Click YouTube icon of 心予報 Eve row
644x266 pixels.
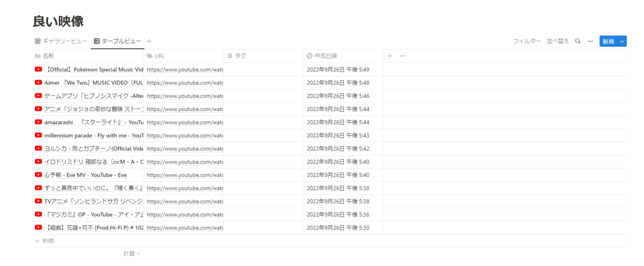tap(38, 175)
